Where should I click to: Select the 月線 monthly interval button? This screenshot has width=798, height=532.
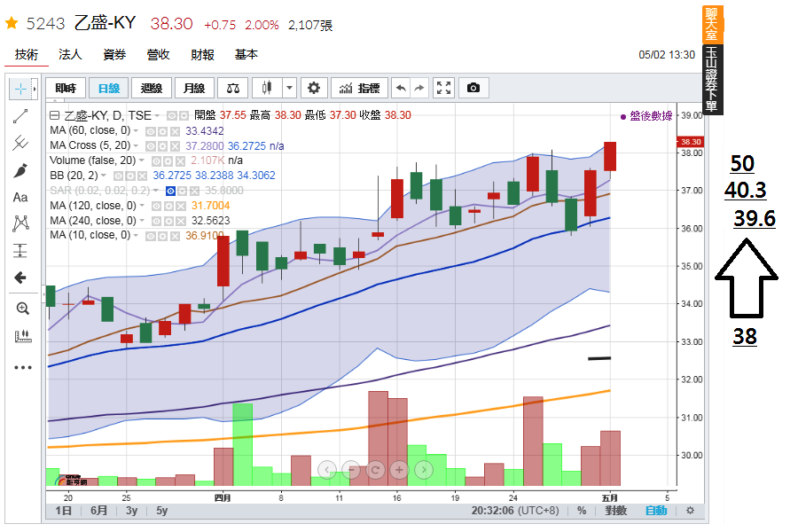[x=194, y=88]
